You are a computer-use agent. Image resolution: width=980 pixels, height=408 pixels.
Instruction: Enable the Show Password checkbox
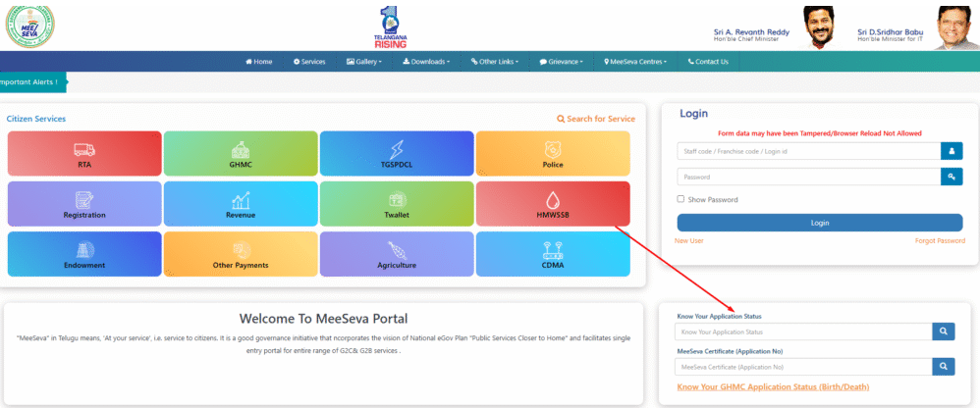pyautogui.click(x=681, y=199)
